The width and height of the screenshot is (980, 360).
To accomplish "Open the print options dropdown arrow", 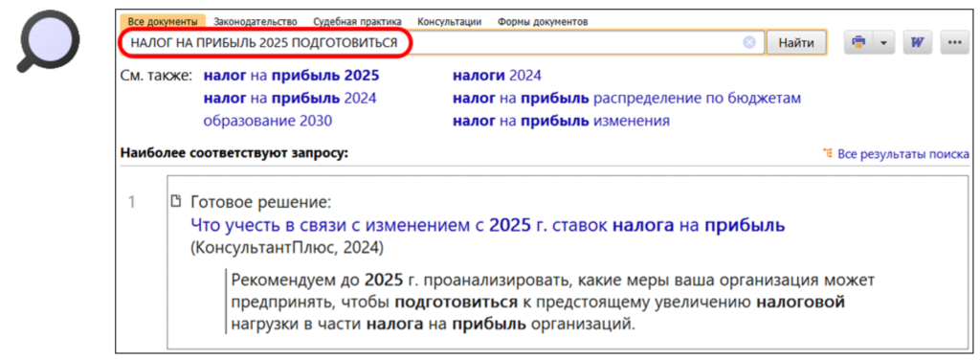I will coord(883,42).
